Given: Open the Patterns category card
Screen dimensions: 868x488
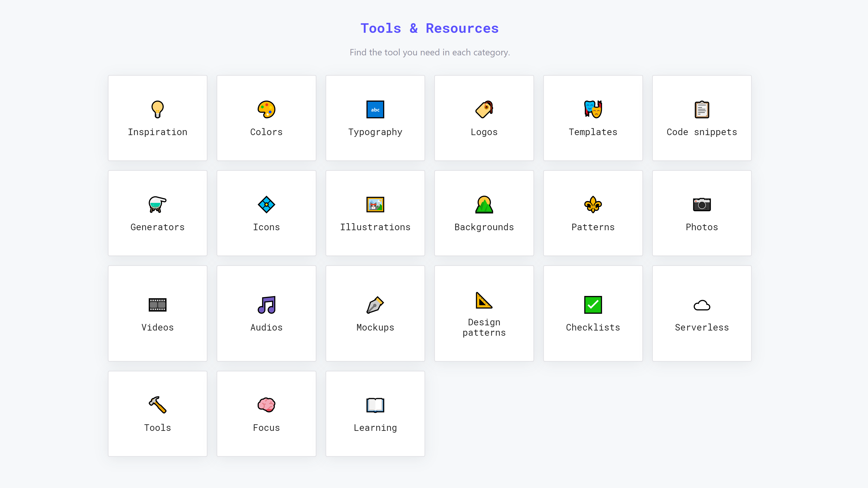Looking at the screenshot, I should tap(593, 213).
